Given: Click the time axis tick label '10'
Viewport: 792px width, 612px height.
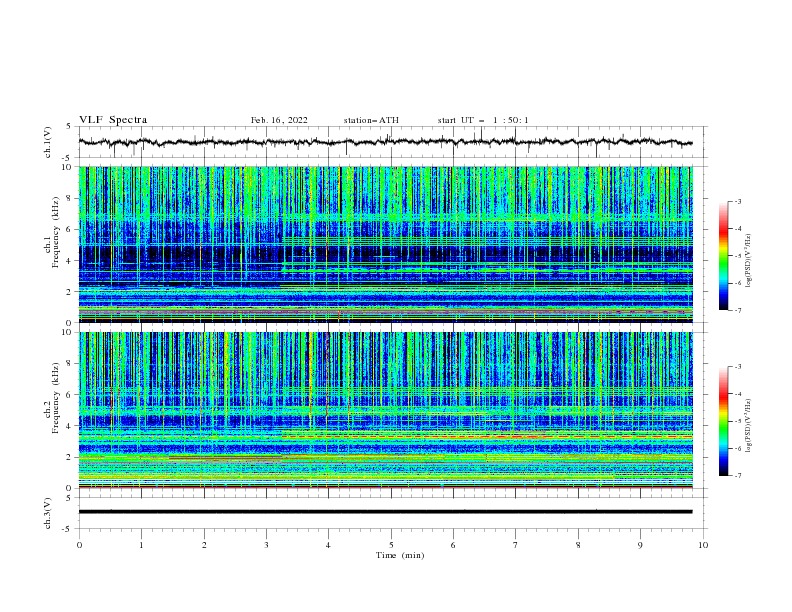Looking at the screenshot, I should pos(703,545).
